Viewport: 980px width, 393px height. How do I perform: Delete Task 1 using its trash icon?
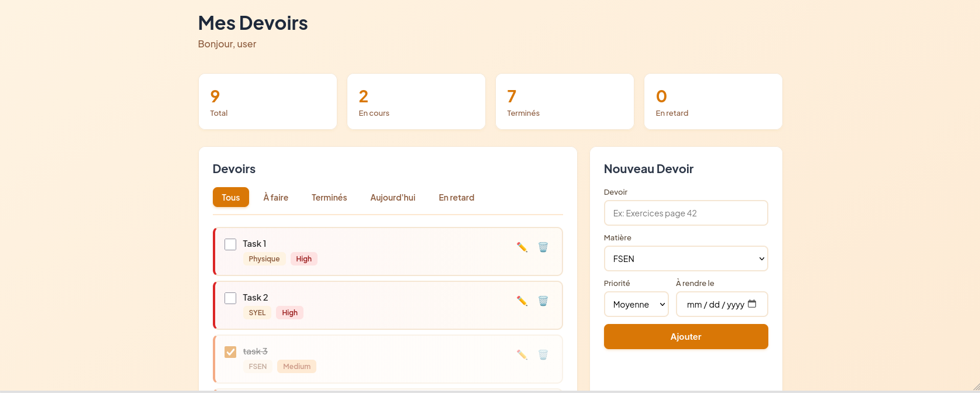pyautogui.click(x=543, y=247)
